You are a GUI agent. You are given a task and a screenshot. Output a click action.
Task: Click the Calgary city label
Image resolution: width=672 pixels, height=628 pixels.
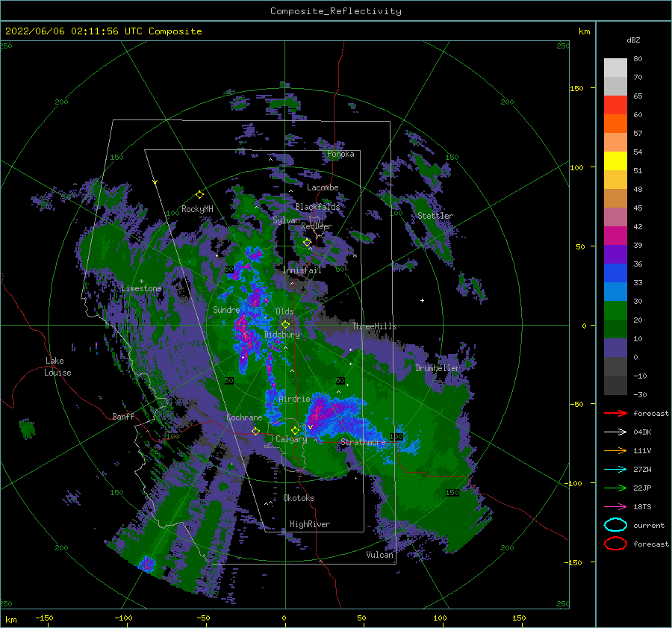click(291, 439)
